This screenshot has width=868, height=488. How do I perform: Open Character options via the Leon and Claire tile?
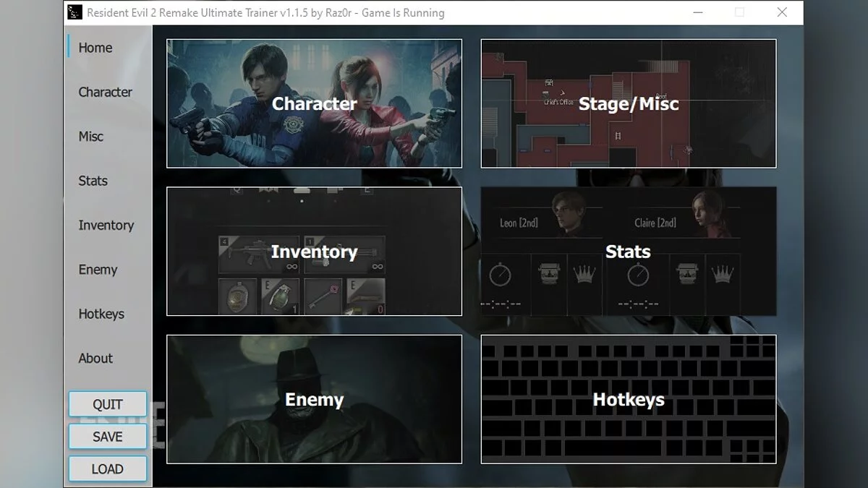coord(314,103)
